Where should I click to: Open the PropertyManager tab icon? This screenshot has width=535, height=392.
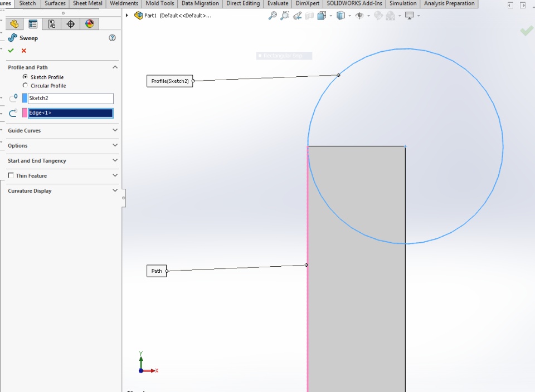pos(33,24)
